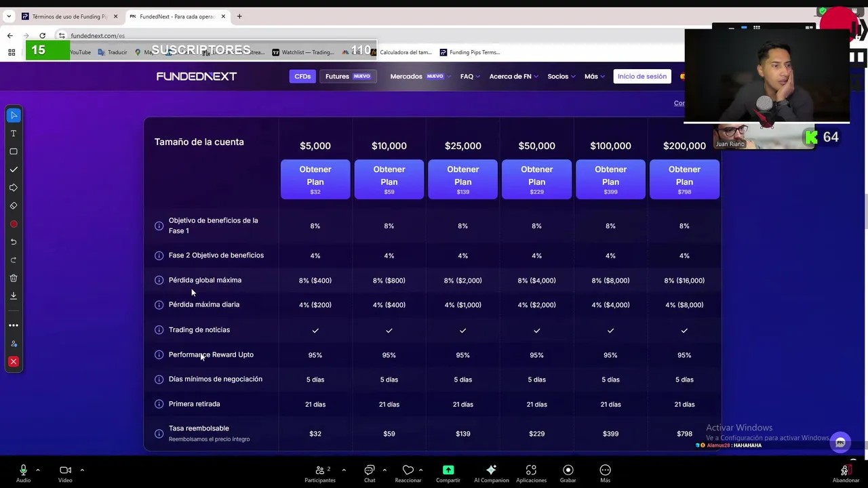Expand the Socios dropdown menu
This screenshot has height=488, width=868.
[561, 77]
